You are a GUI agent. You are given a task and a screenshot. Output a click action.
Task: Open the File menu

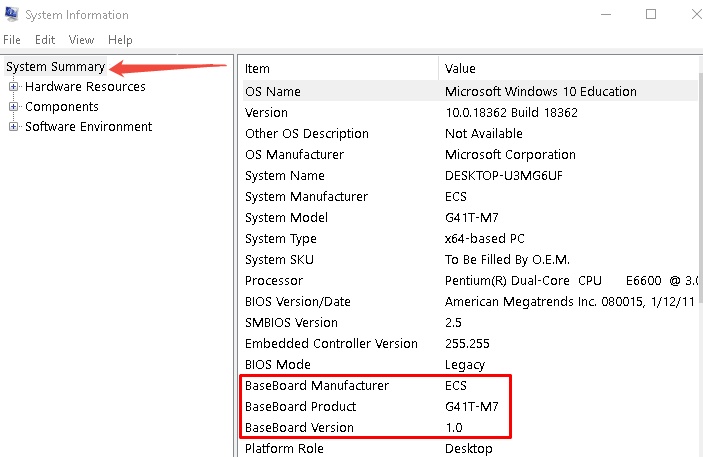pyautogui.click(x=12, y=40)
